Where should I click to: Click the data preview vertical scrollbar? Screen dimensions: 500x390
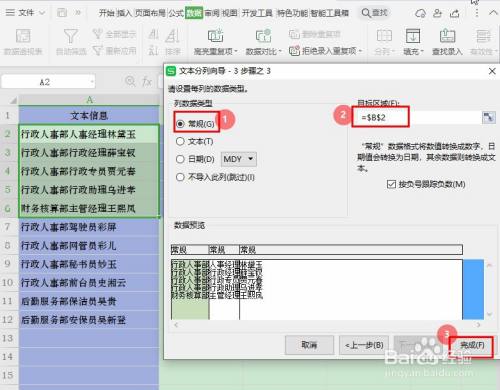489,290
